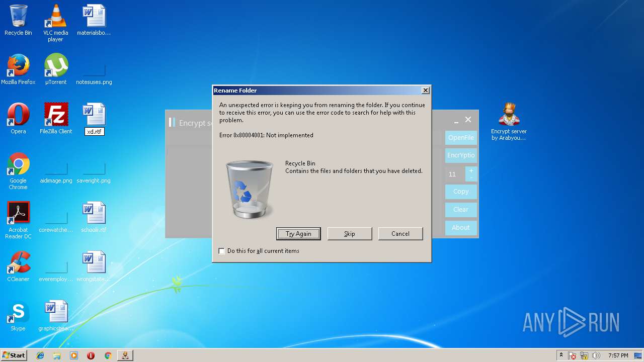The width and height of the screenshot is (644, 362).
Task: Click the Recycle Bin image in dialog
Action: [x=249, y=189]
